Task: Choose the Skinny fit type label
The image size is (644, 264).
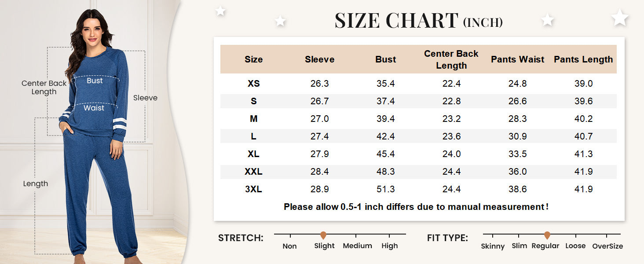Action: (493, 246)
